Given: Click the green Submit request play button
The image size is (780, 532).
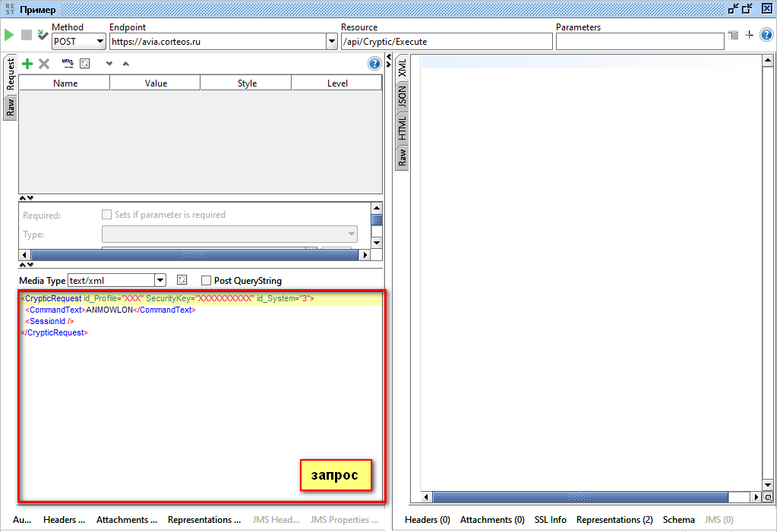Looking at the screenshot, I should click(x=9, y=36).
